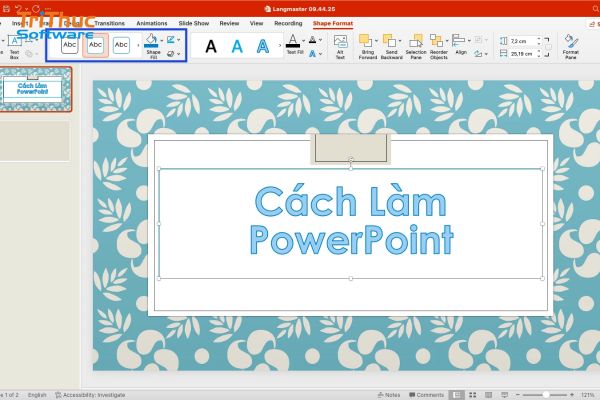
Task: Open the Bring Forward dropdown arrow
Action: click(x=376, y=41)
